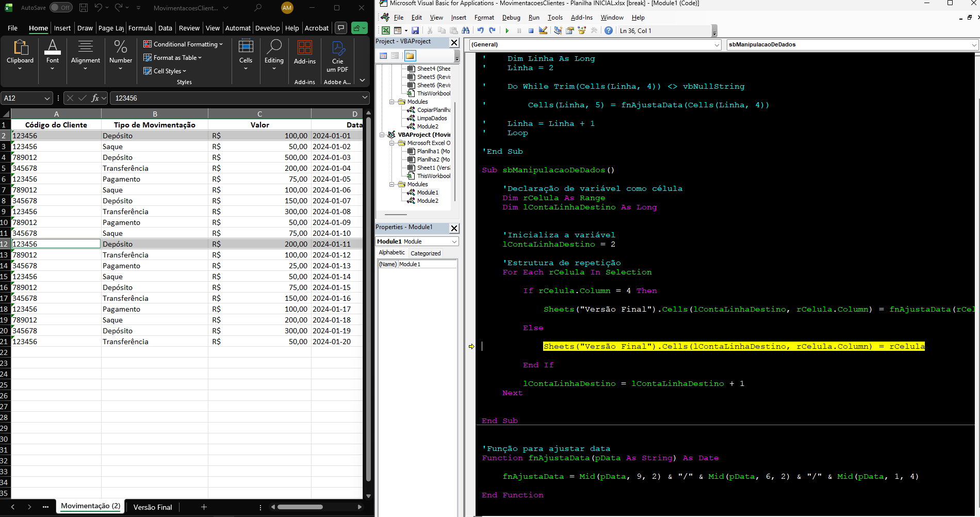Save the project using the VBA floppy icon
This screenshot has width=980, height=517.
[415, 31]
